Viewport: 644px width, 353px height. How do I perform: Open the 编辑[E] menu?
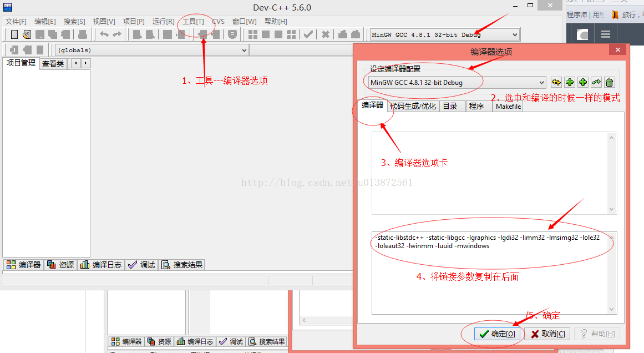click(45, 22)
